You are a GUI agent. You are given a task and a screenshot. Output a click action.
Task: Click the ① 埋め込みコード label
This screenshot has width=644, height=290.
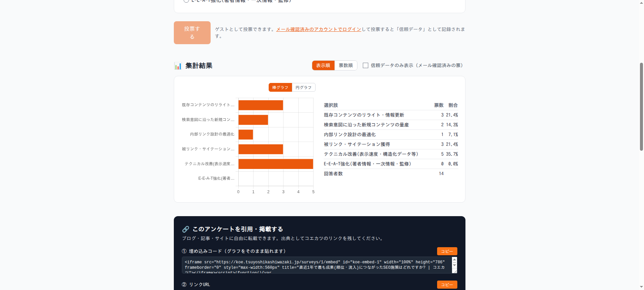pos(234,251)
